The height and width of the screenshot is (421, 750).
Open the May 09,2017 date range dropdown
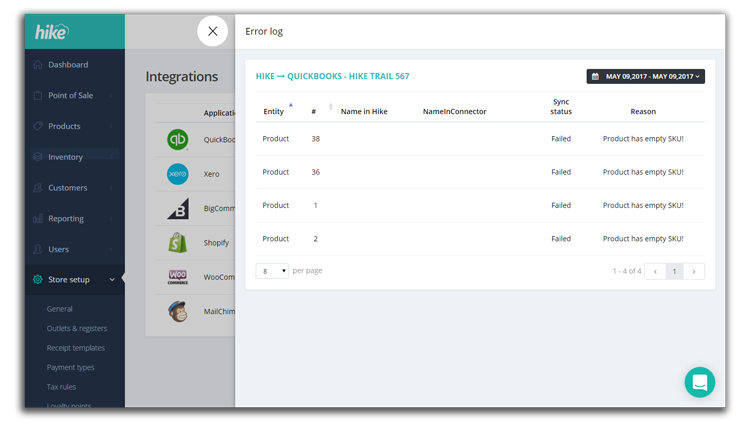pyautogui.click(x=645, y=77)
